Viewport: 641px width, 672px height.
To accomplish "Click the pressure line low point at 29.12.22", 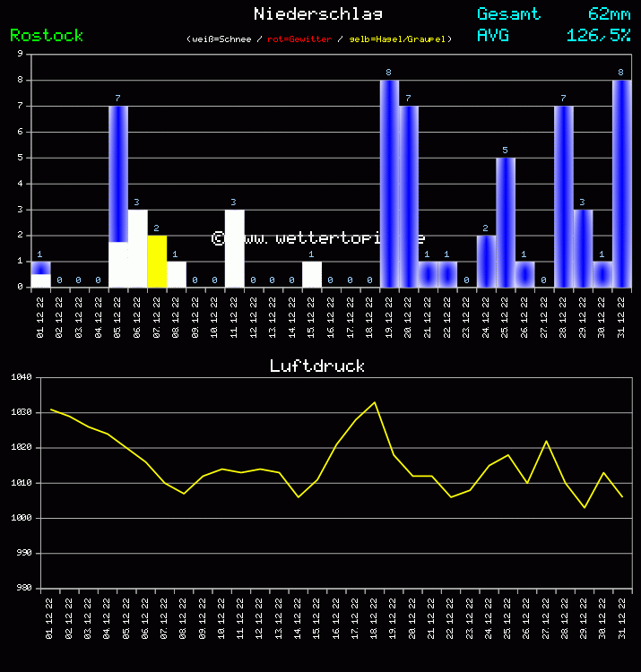I will point(585,507).
